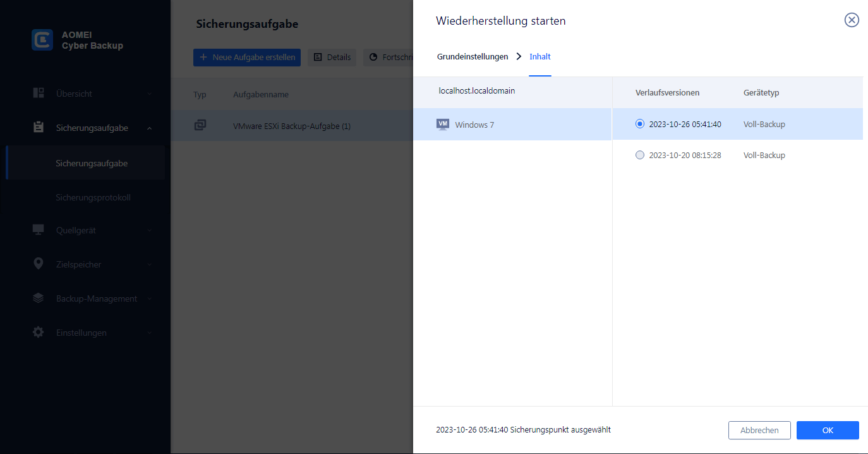Click the Gerätetyp column header
Viewport: 868px width, 454px height.
tap(761, 92)
